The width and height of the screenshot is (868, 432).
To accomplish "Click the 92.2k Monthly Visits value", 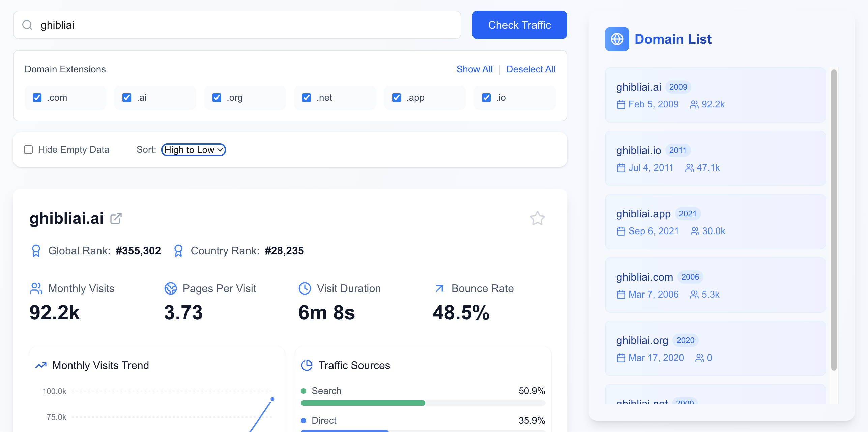I will pos(55,313).
